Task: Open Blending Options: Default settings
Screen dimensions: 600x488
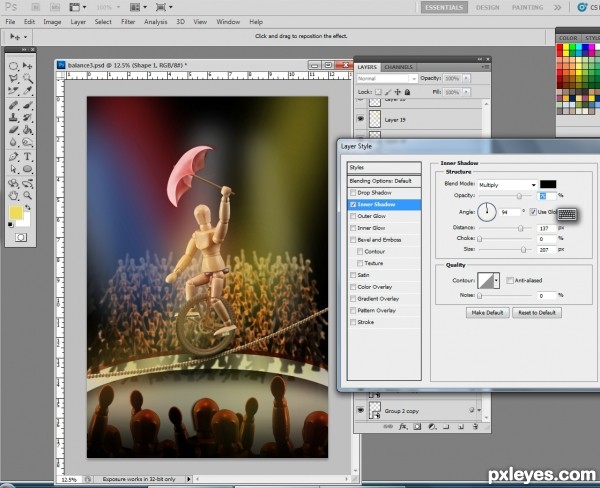Action: point(384,181)
